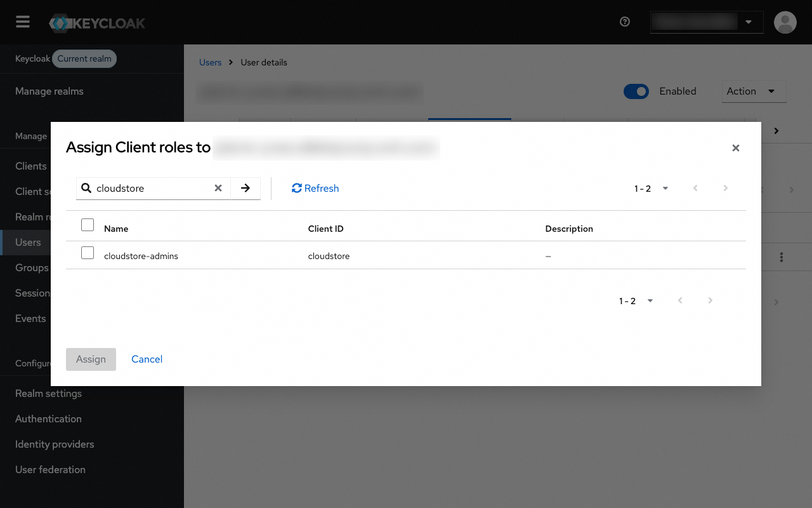
Task: Click the Keycloak logo
Action: [96, 22]
